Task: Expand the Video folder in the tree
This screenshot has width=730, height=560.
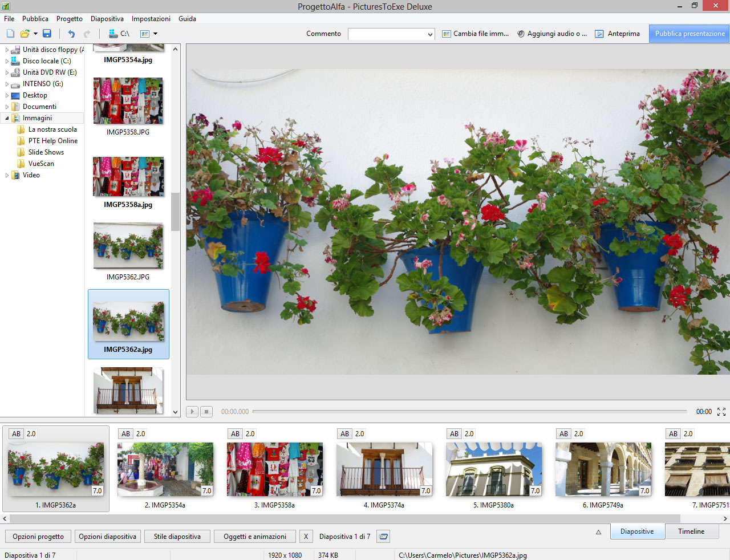Action: pos(7,176)
